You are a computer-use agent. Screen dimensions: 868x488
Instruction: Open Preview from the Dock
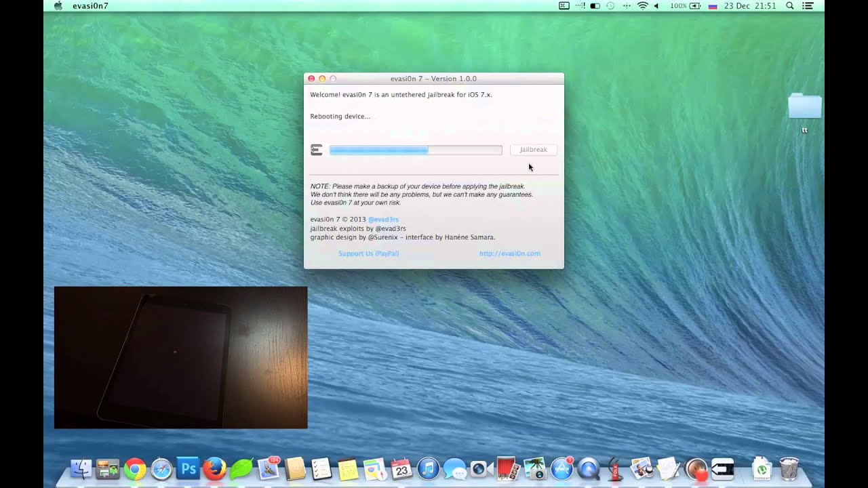(642, 469)
